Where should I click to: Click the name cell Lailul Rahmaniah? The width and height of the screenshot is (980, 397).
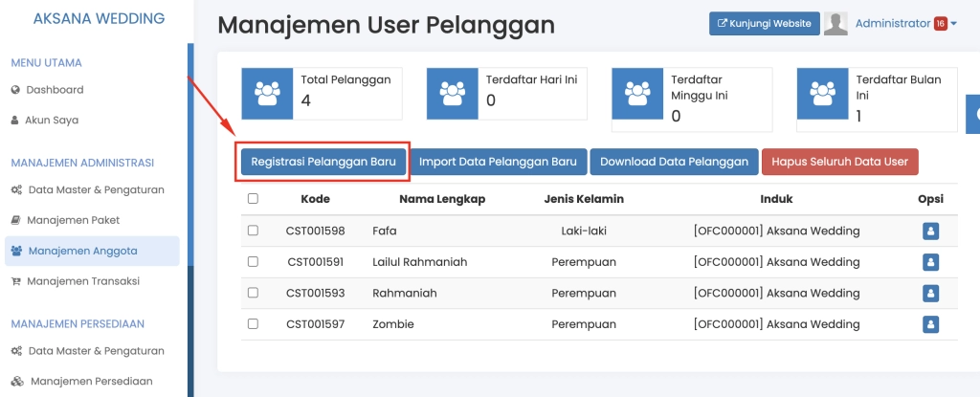pos(420,262)
